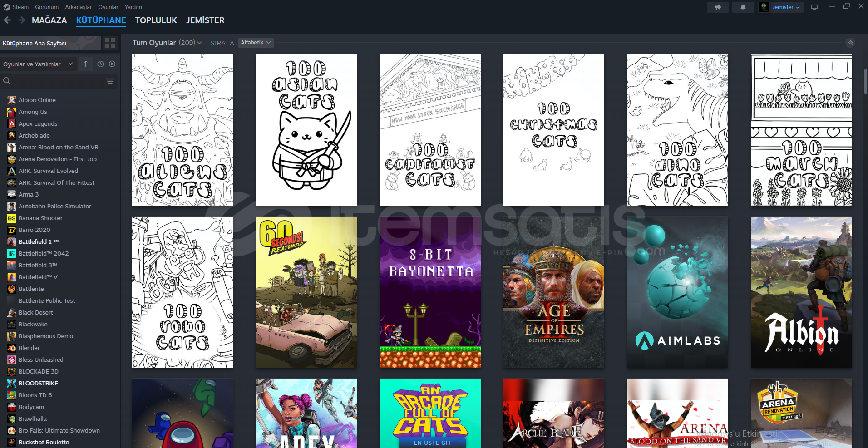This screenshot has height=448, width=868.
Task: Open the 100 Robo Cats cover
Action: click(182, 292)
